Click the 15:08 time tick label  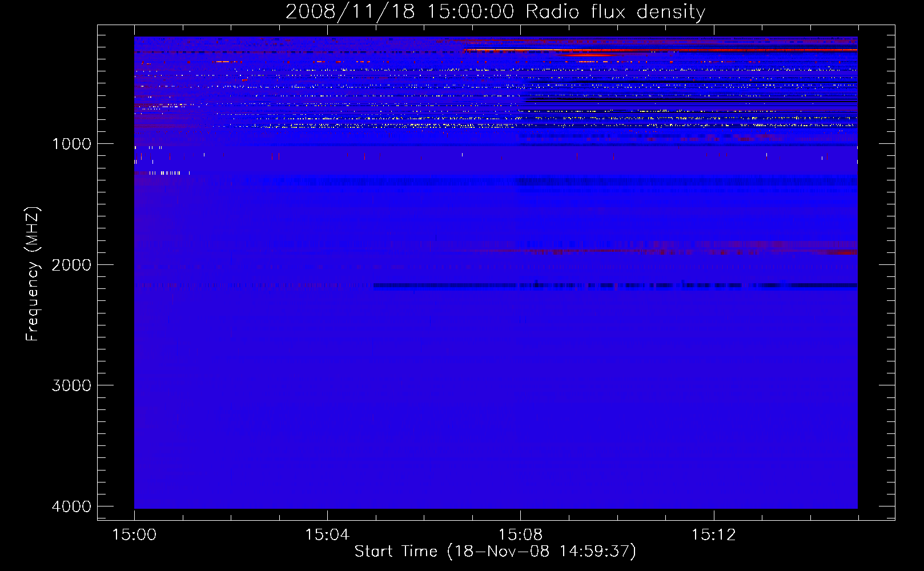pos(520,535)
